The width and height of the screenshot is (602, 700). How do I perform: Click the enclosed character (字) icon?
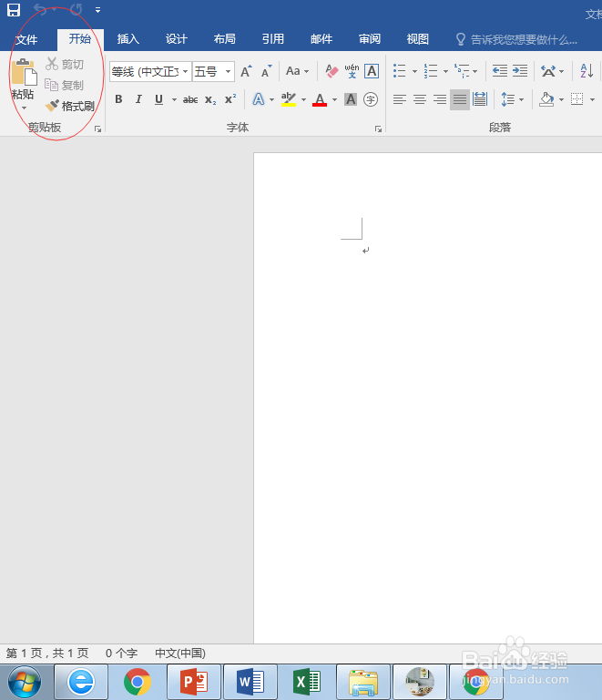371,99
